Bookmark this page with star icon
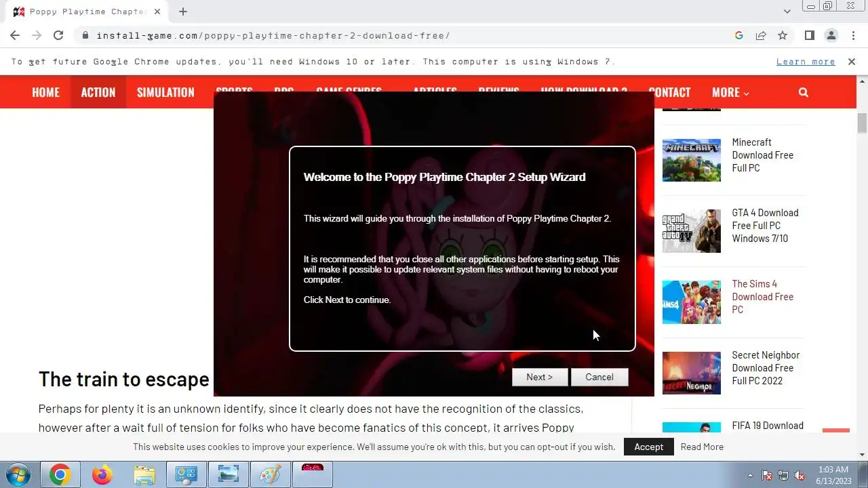This screenshot has height=488, width=868. (783, 35)
